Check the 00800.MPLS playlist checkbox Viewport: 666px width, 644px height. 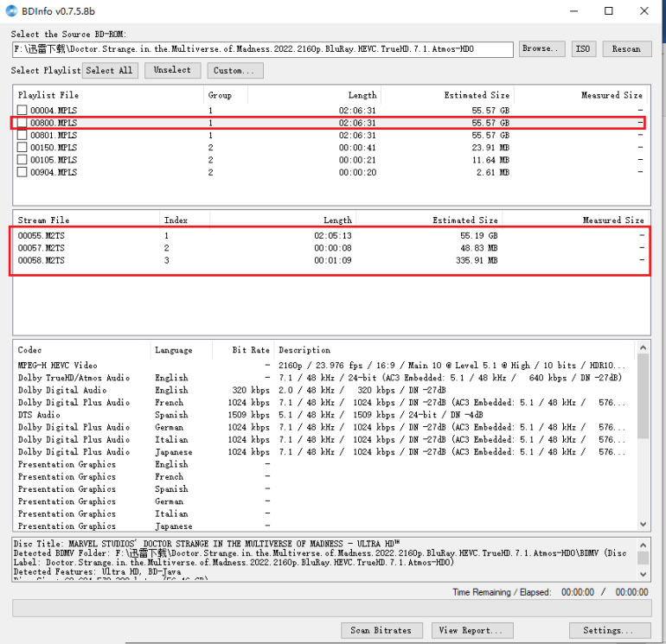coord(22,123)
